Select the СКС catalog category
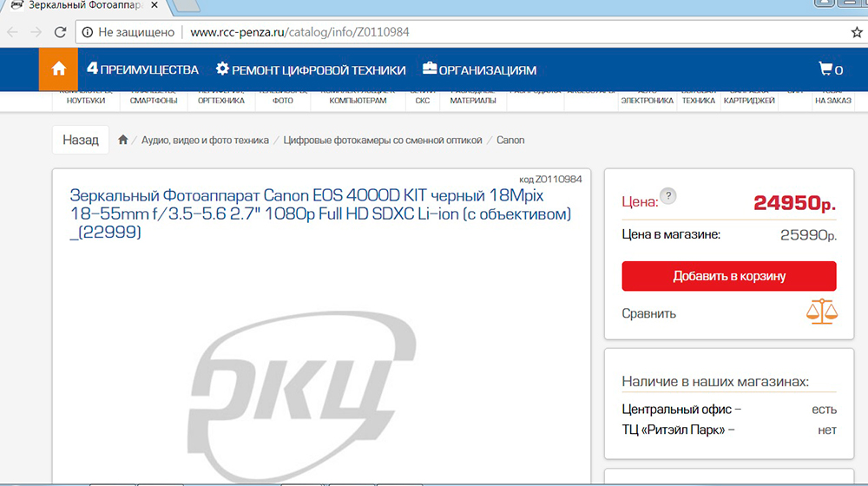 point(423,100)
